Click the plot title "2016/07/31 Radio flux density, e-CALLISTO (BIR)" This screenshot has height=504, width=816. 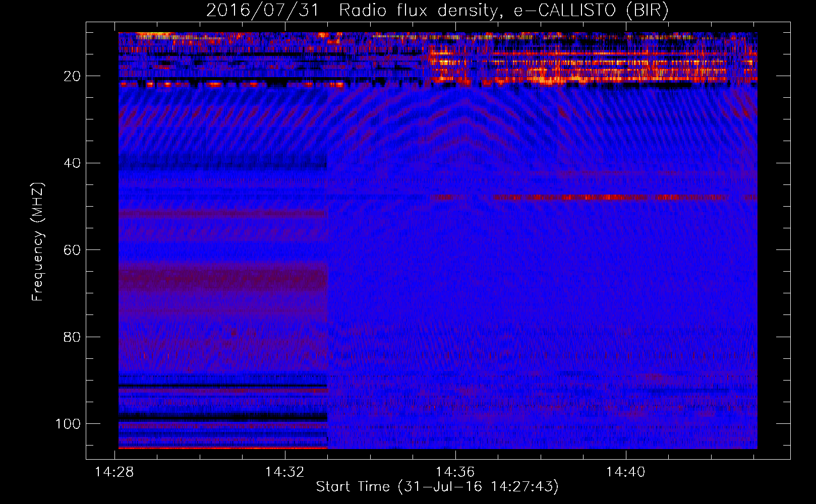(x=437, y=11)
